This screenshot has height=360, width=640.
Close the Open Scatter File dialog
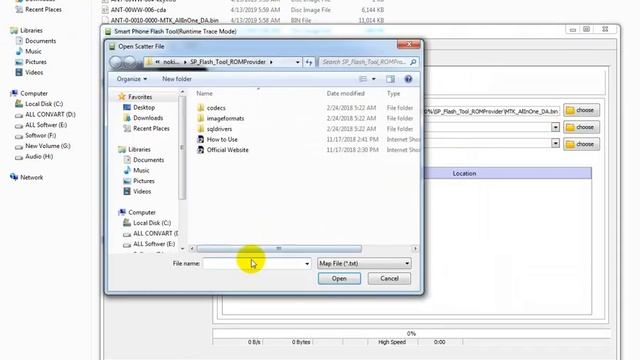point(408,44)
